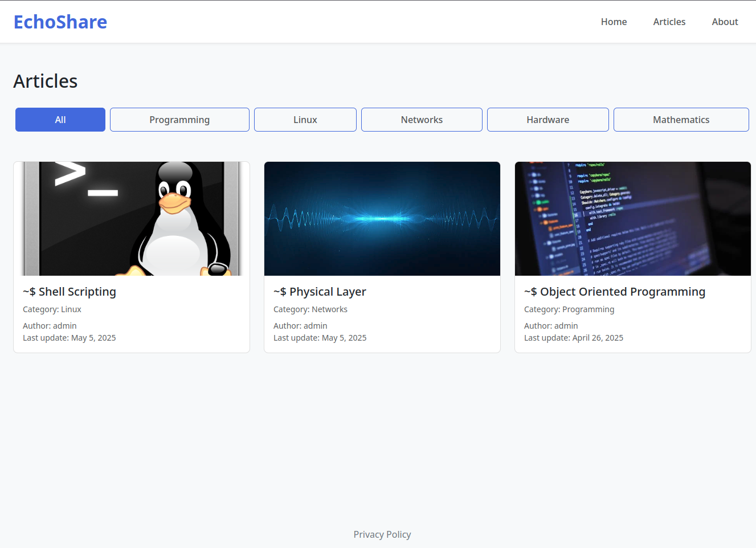Open the About page link
756x548 pixels.
click(x=725, y=22)
